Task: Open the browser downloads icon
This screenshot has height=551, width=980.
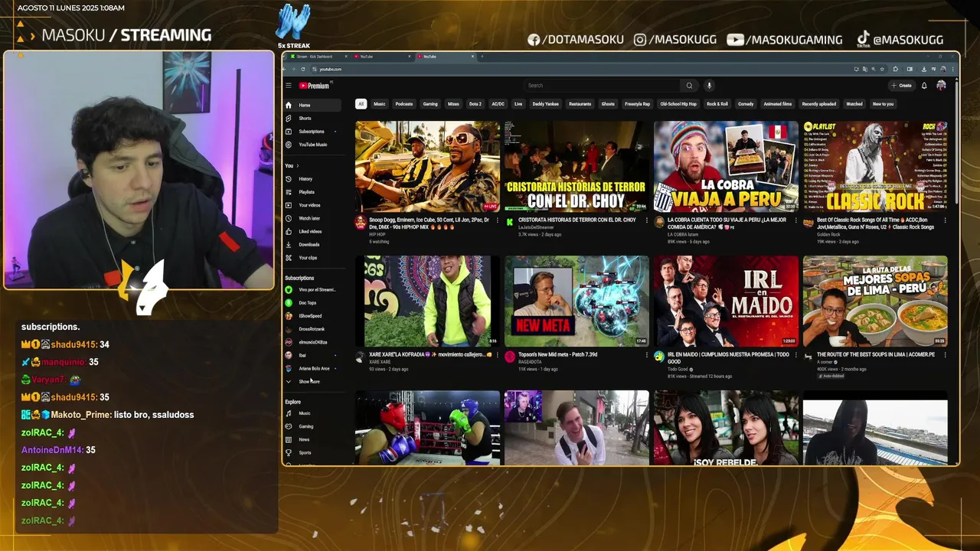Action: (x=923, y=69)
